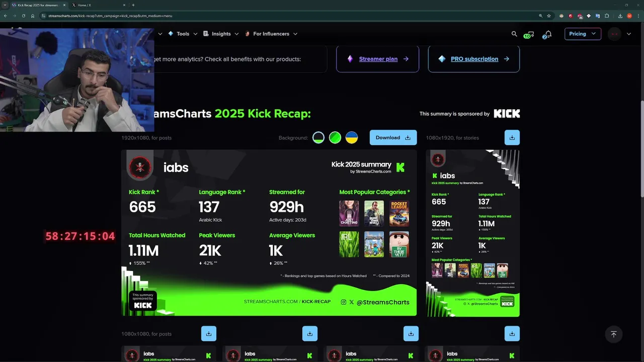Viewport: 644px width, 362px height.
Task: Click "2025 Kick Recap:" heading text
Action: point(263,114)
